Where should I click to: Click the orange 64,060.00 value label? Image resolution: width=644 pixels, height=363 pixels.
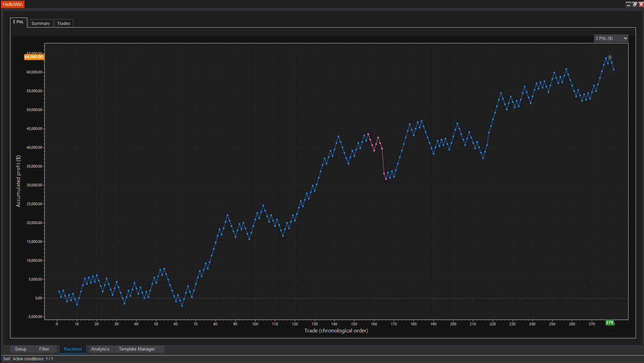point(34,57)
